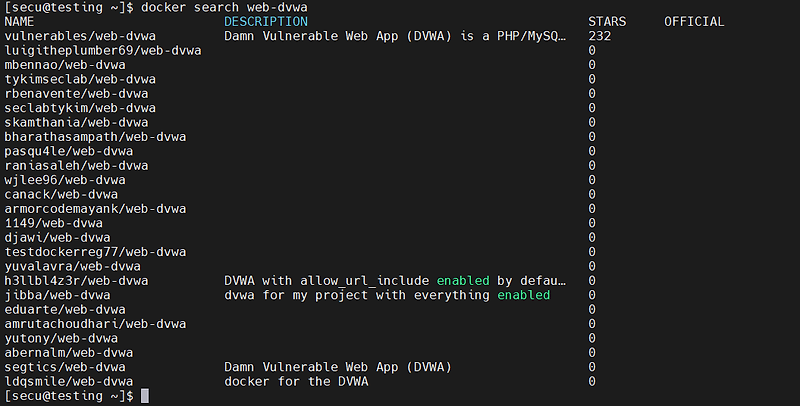Screen dimensions: 800x406
Task: Click the segtics/web-dvwa result name
Action: point(65,367)
